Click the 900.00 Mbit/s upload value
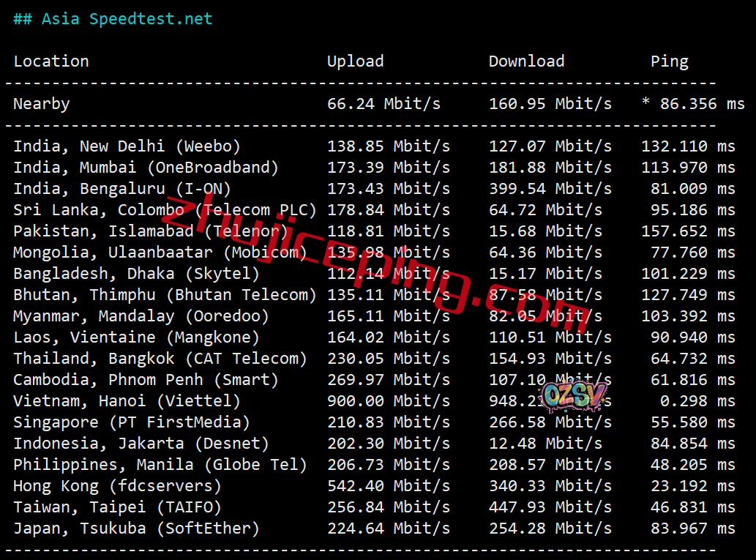This screenshot has height=560, width=756. point(388,401)
